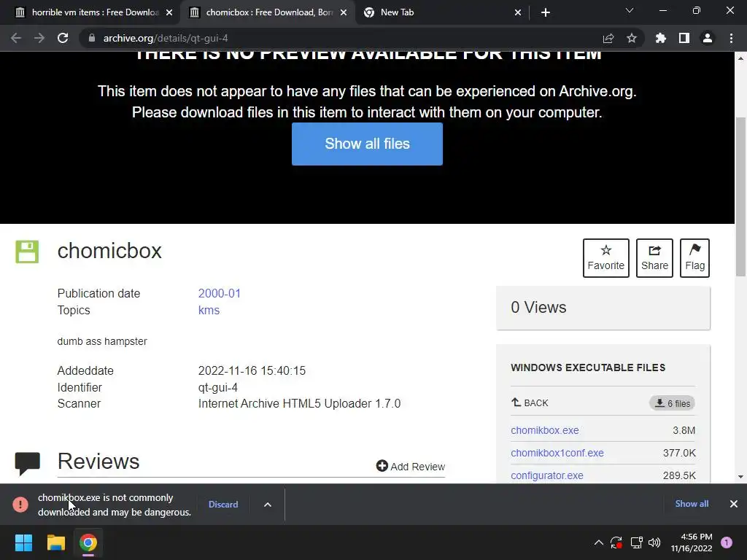Open the notification center badge
Image resolution: width=747 pixels, height=560 pixels.
click(727, 542)
